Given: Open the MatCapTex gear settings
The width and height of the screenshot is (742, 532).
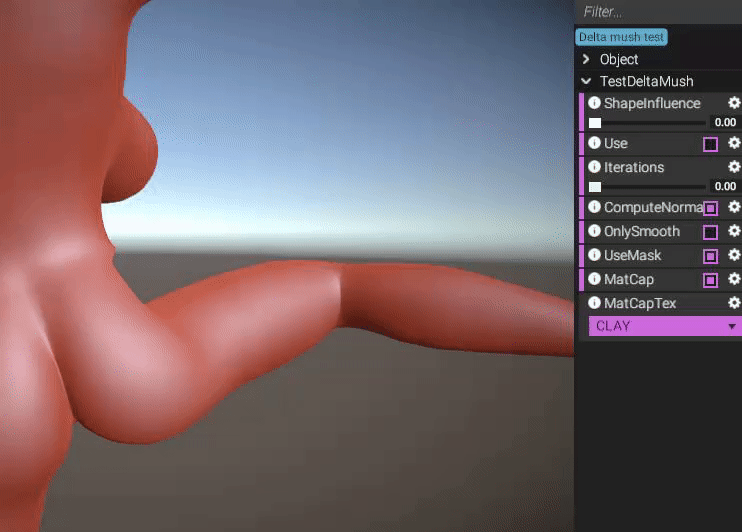Looking at the screenshot, I should 734,302.
